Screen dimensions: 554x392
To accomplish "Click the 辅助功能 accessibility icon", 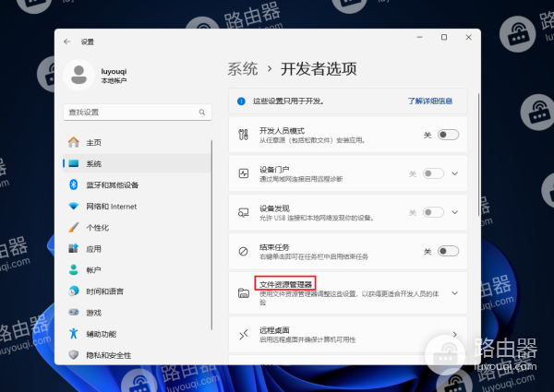I will coord(74,333).
